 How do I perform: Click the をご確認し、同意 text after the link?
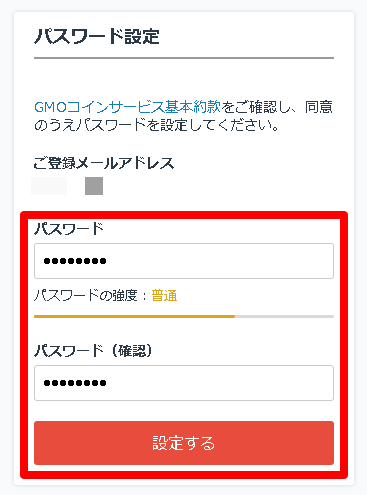277,107
